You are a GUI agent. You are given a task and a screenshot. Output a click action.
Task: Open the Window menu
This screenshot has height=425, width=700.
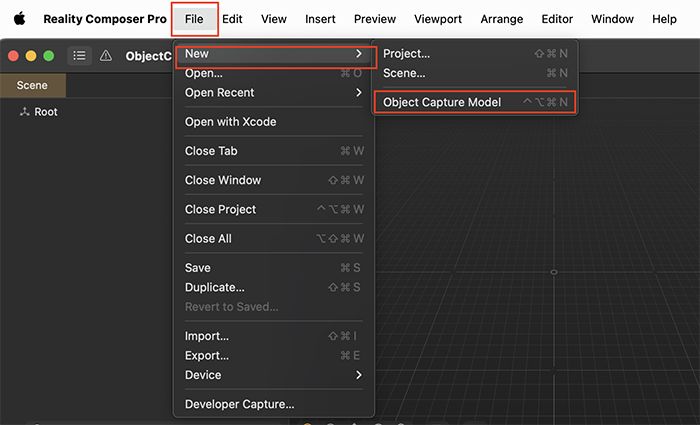click(x=612, y=19)
